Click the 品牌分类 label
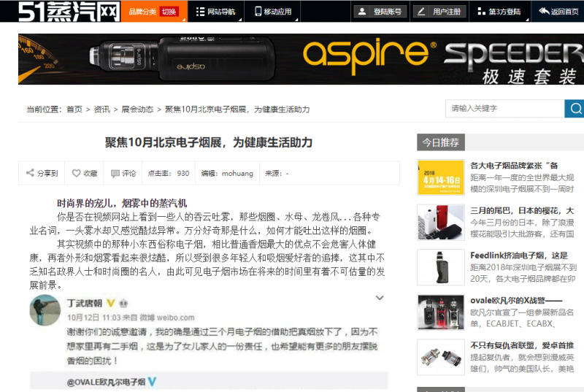The image size is (584, 392). click(142, 12)
